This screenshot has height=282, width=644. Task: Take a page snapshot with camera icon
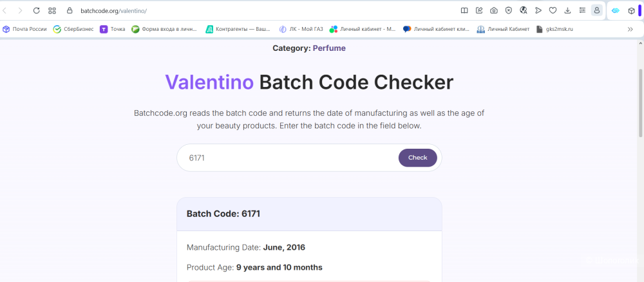pyautogui.click(x=493, y=10)
